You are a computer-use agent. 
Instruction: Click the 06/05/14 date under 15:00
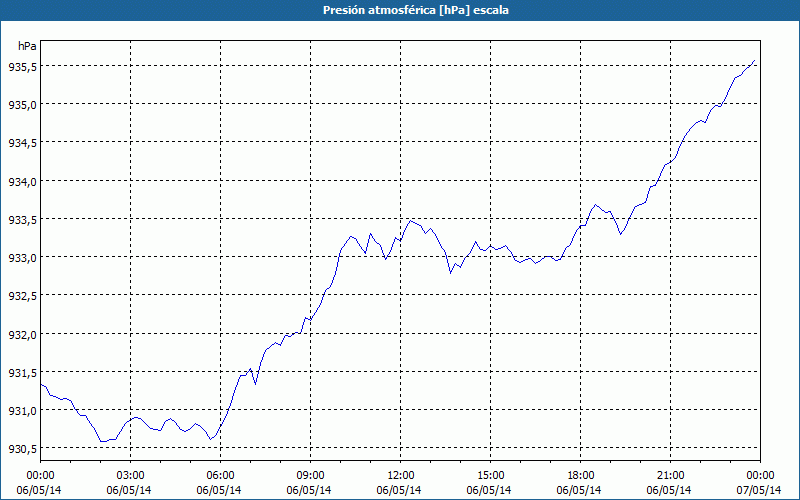pos(489,490)
